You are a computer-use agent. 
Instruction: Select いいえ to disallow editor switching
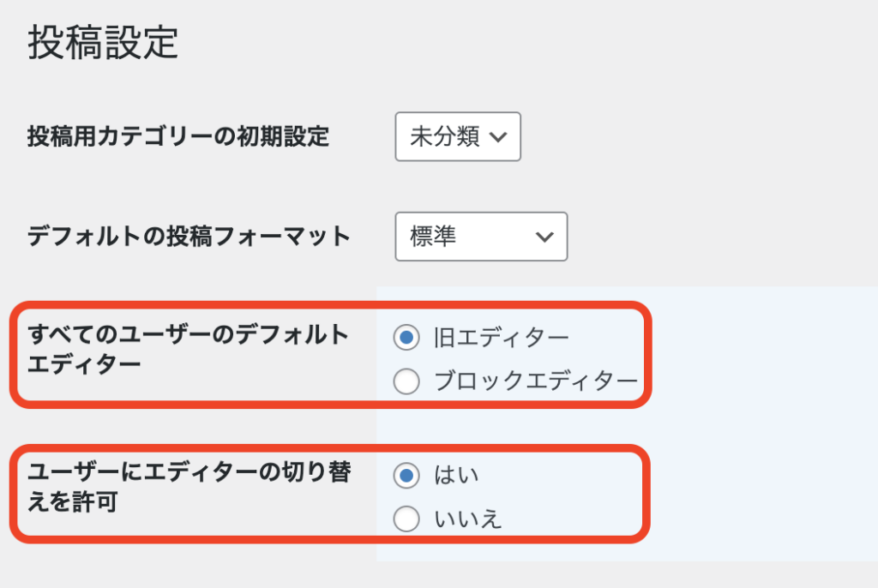[406, 519]
